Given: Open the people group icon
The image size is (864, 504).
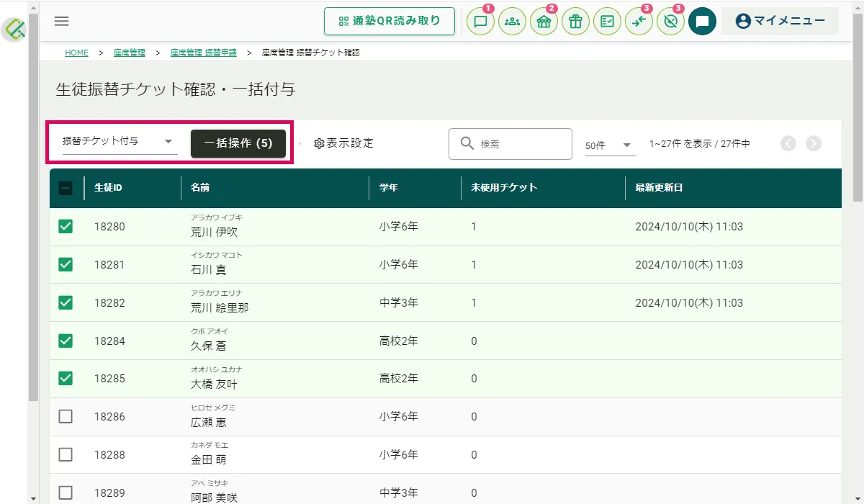Looking at the screenshot, I should 512,21.
